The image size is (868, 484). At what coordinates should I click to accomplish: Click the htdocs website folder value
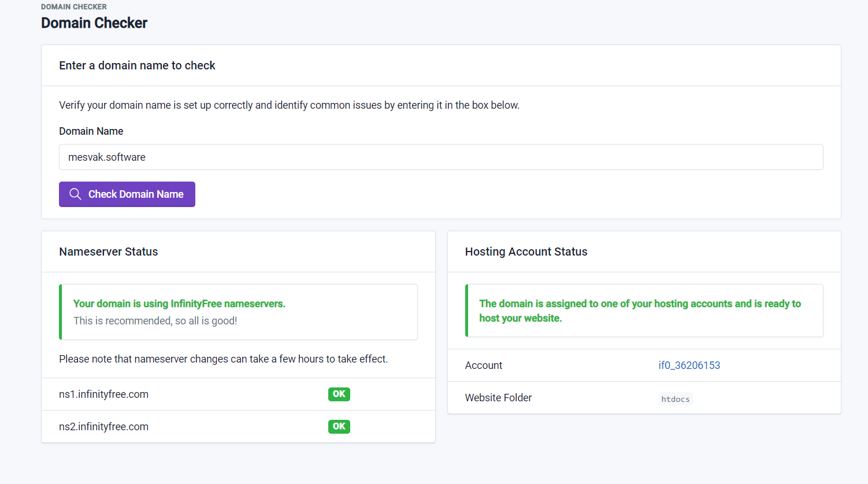point(676,399)
